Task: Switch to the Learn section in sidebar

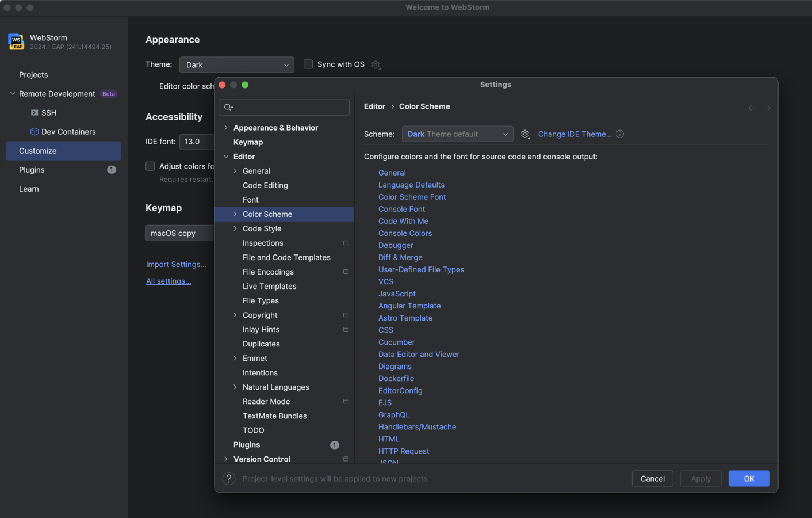Action: [29, 188]
